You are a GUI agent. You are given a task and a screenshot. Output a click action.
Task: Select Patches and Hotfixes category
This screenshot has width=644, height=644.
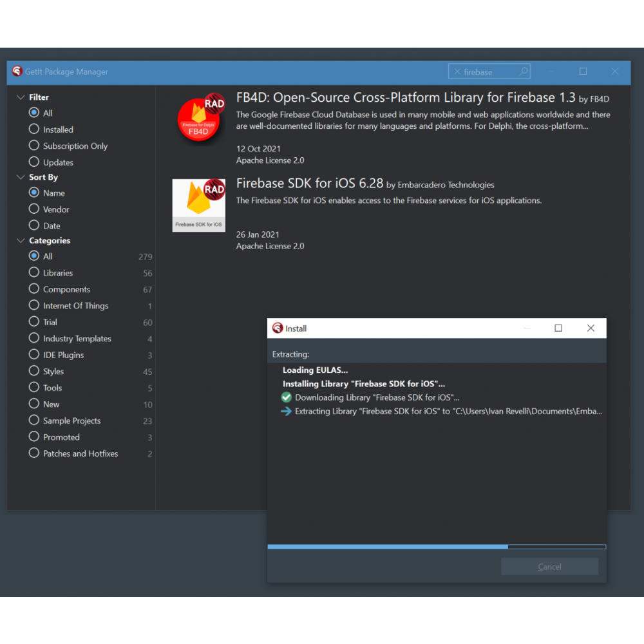pyautogui.click(x=34, y=453)
